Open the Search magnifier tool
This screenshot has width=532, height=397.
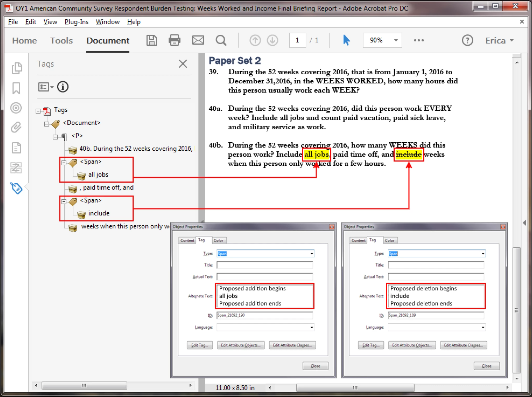click(221, 40)
